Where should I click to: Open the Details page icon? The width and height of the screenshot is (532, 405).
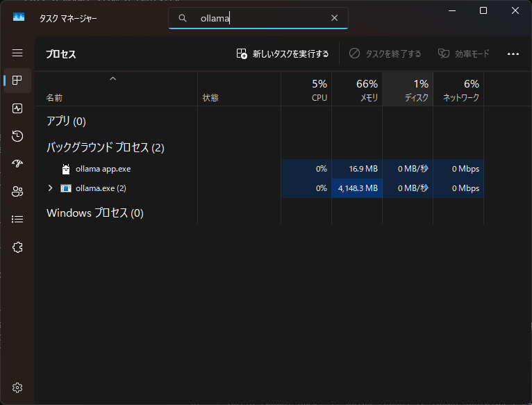[x=17, y=220]
